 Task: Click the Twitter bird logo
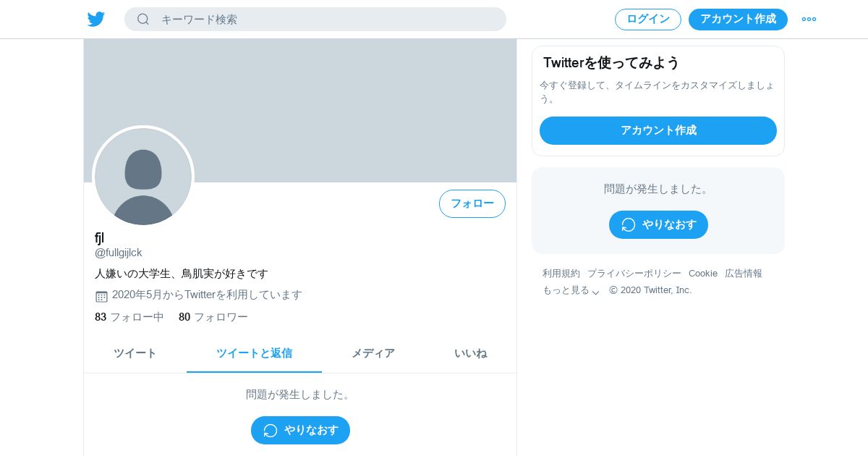coord(96,20)
